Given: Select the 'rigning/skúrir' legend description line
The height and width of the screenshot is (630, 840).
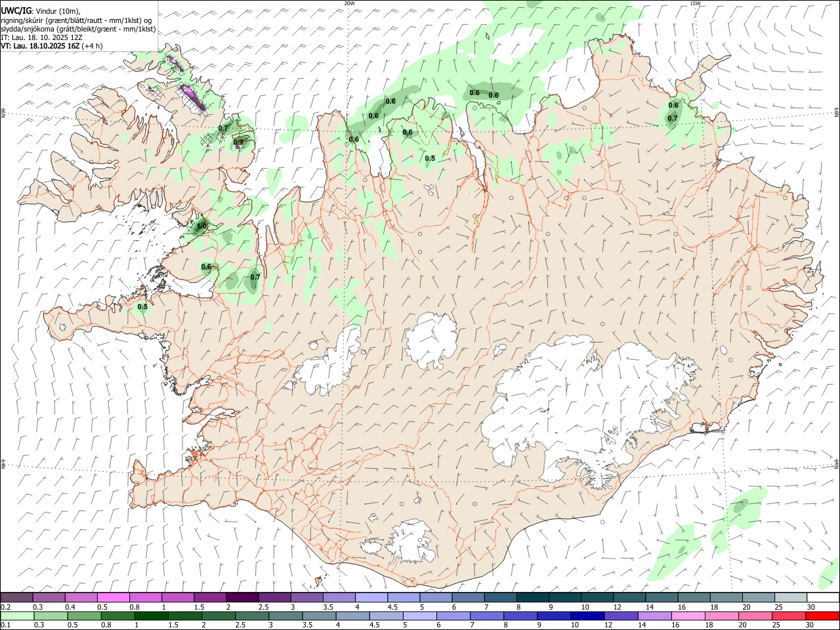Looking at the screenshot, I should click(x=77, y=20).
